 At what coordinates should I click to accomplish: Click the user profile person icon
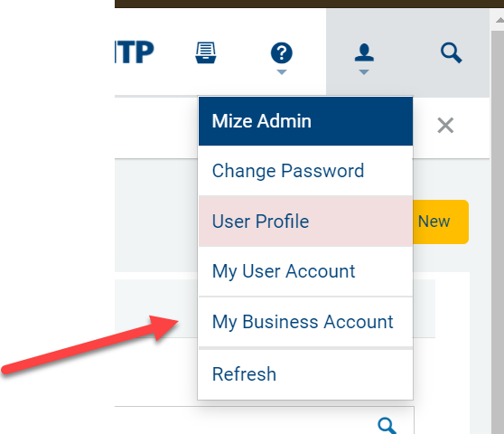tap(364, 52)
